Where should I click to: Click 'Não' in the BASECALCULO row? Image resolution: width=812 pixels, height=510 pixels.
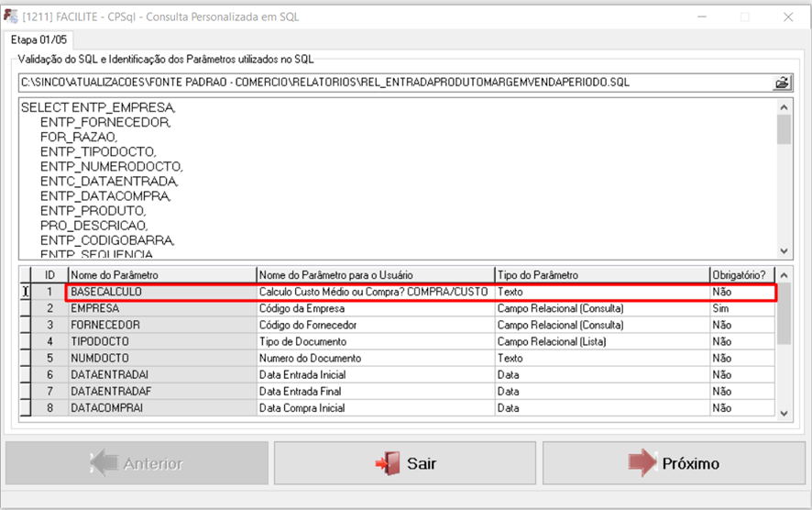tap(741, 292)
